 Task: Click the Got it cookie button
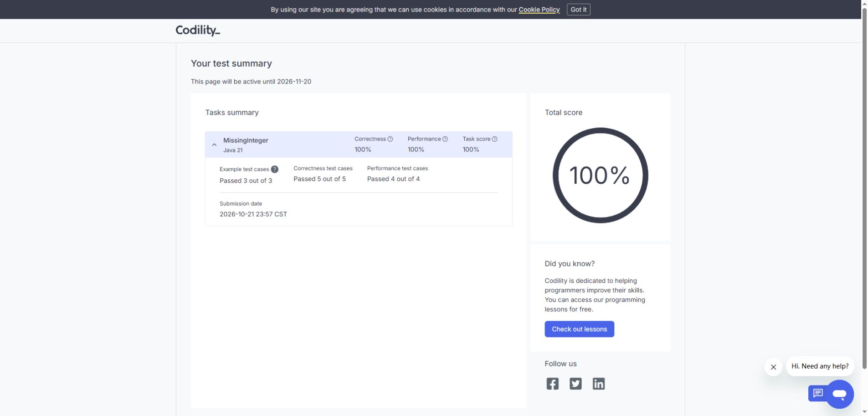[578, 10]
